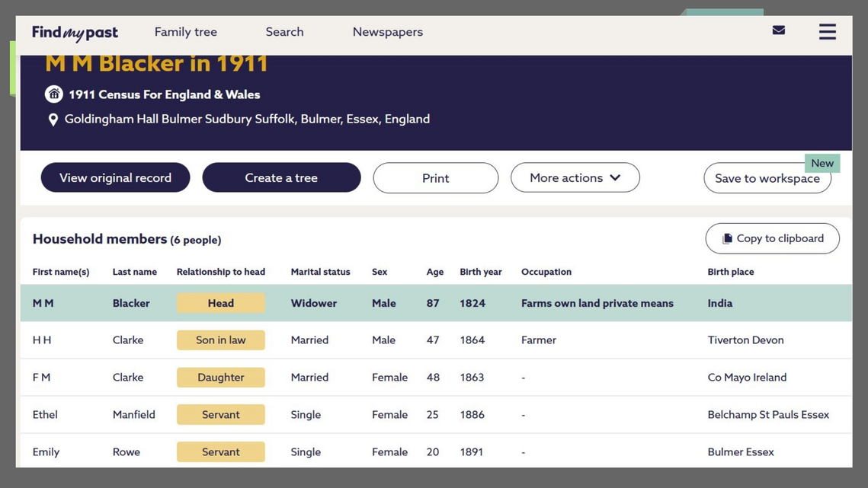Click the census house icon

53,94
